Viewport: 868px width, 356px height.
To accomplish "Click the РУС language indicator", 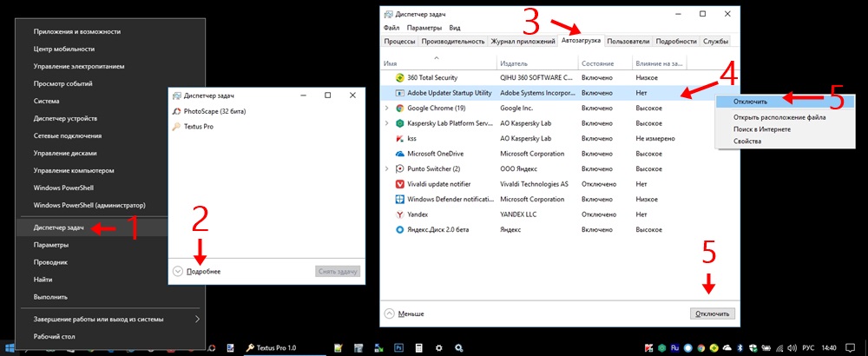I will [x=810, y=348].
